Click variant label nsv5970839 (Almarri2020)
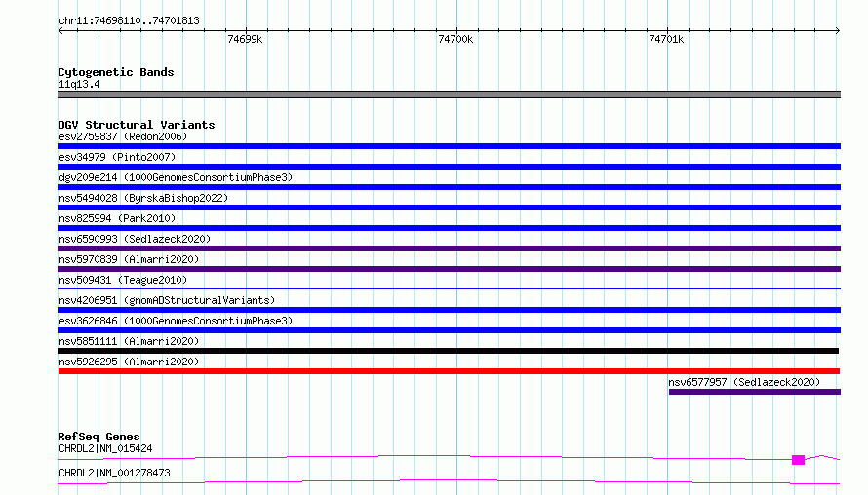Image resolution: width=868 pixels, height=495 pixels. tap(129, 259)
